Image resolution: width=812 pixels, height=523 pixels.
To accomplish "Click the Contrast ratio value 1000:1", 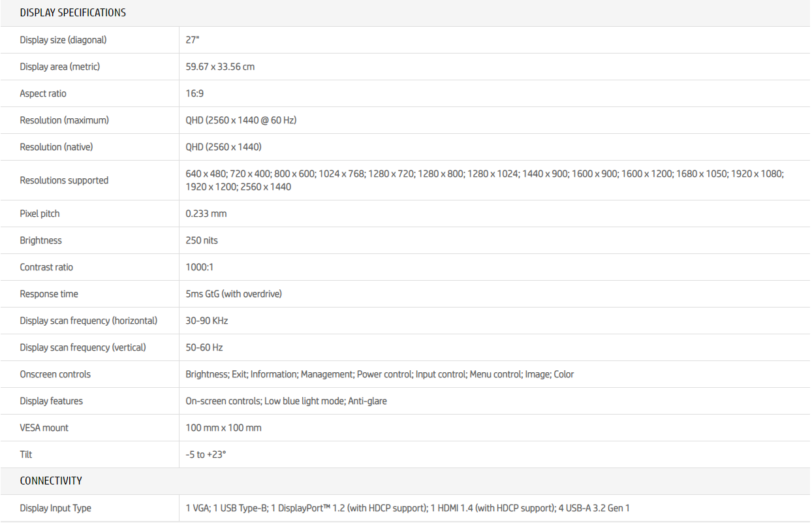I will pos(200,267).
